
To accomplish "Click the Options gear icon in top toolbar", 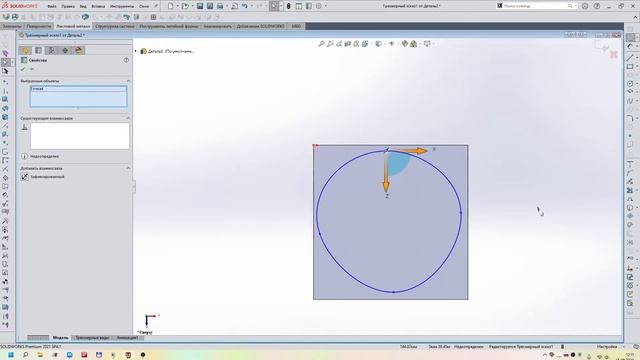I will click(319, 6).
